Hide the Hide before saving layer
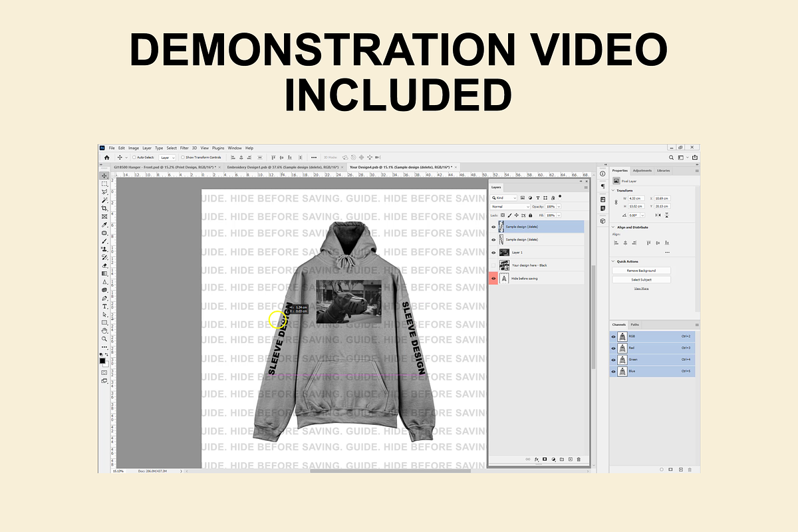The width and height of the screenshot is (798, 532). point(493,279)
